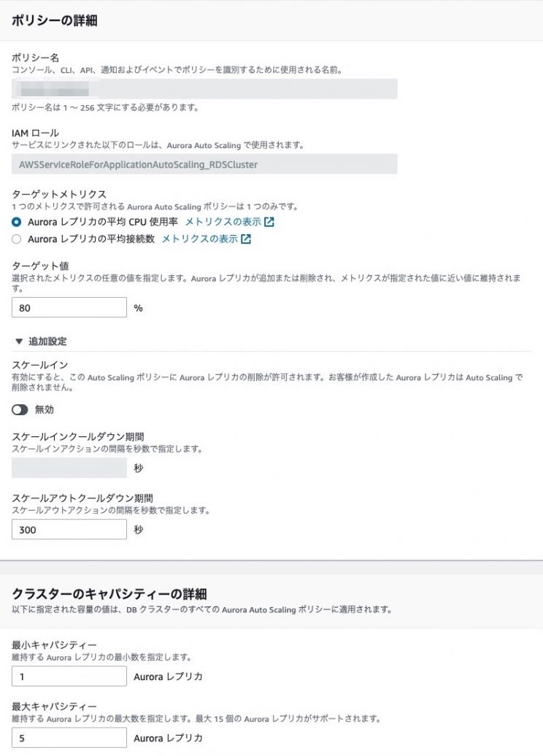
Task: Click the policy name text field
Action: coord(204,89)
